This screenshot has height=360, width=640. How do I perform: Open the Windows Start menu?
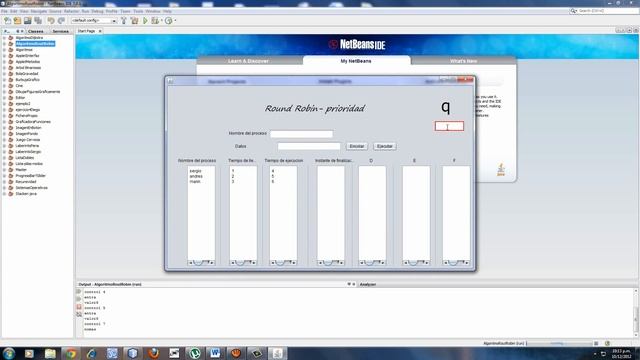coord(9,353)
